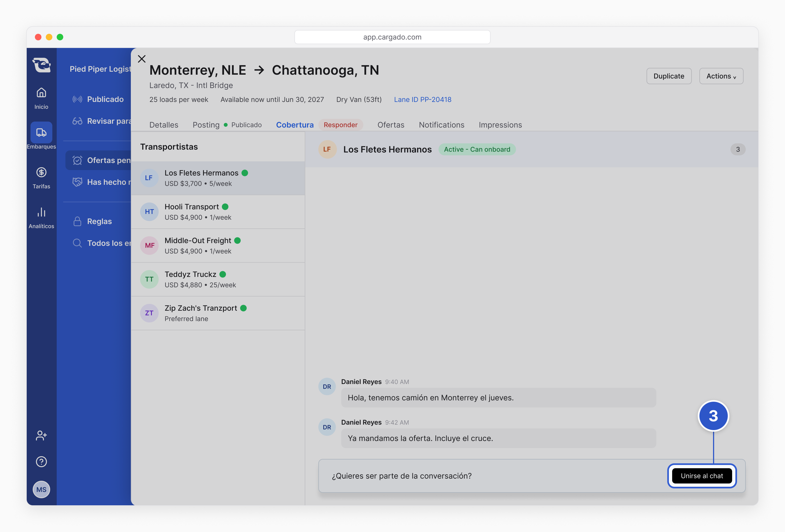Click message "Ya mandamos la oferta. Incluye el cruce."

[x=498, y=438]
